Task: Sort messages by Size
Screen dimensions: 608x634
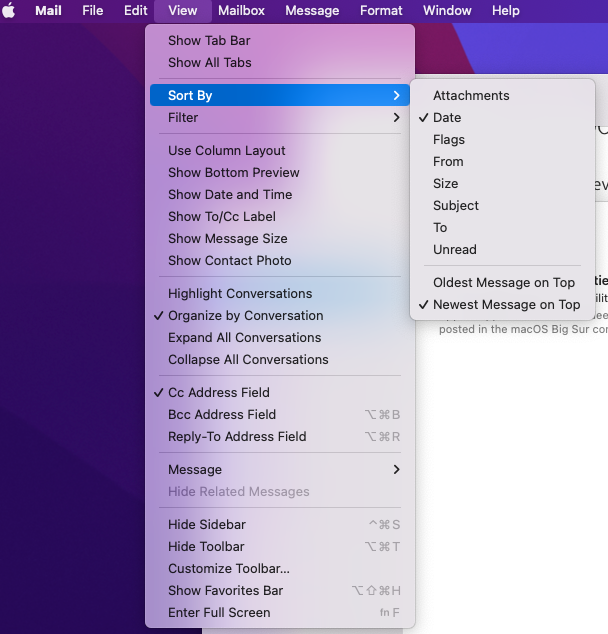Action: click(502, 184)
